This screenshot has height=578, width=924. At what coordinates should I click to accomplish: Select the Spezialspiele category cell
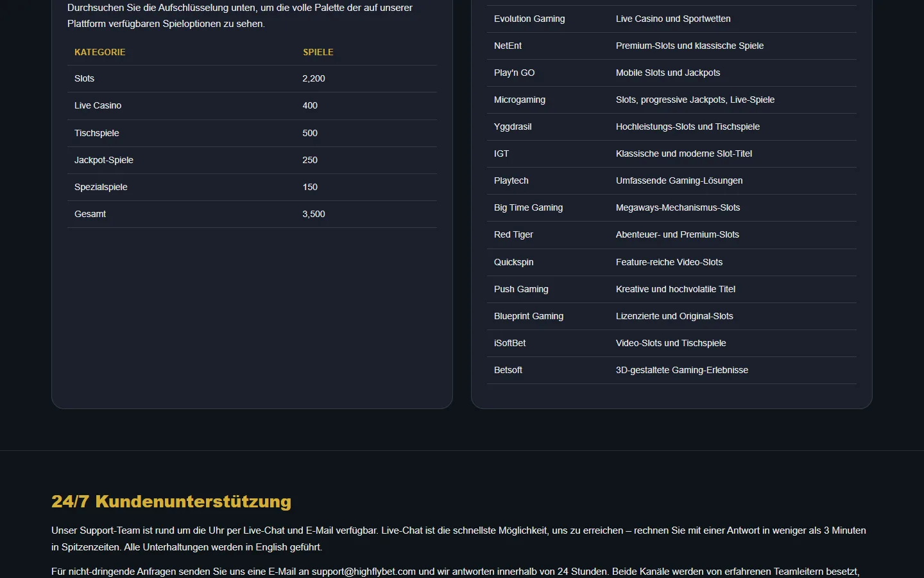101,187
